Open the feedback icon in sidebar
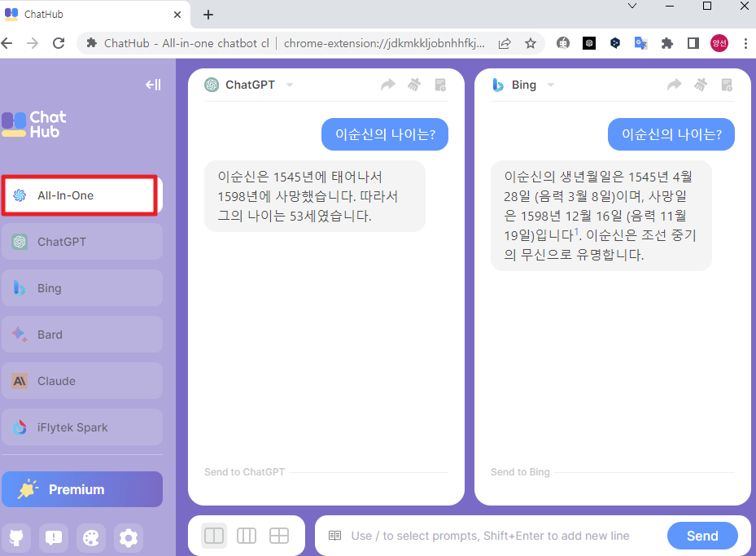 tap(54, 537)
